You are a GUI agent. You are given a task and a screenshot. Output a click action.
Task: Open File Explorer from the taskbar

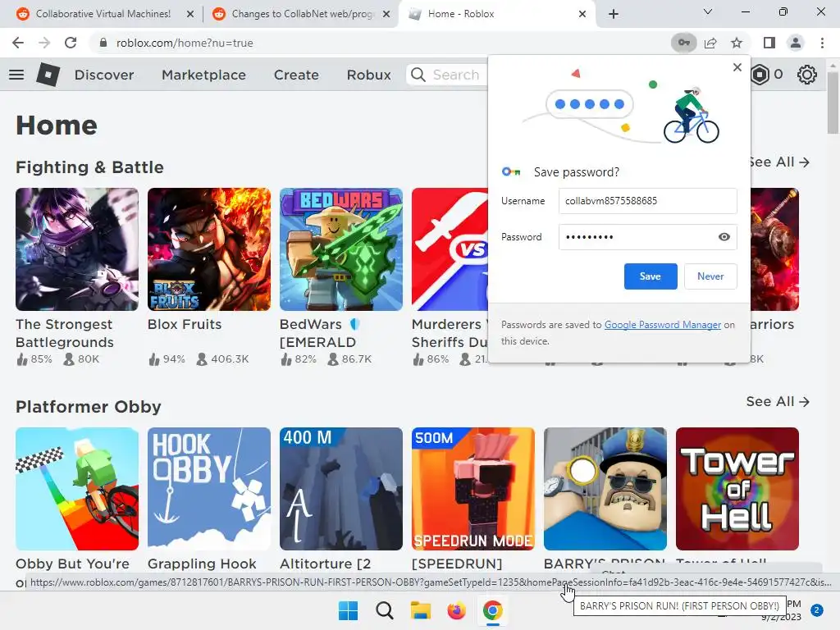(x=421, y=610)
